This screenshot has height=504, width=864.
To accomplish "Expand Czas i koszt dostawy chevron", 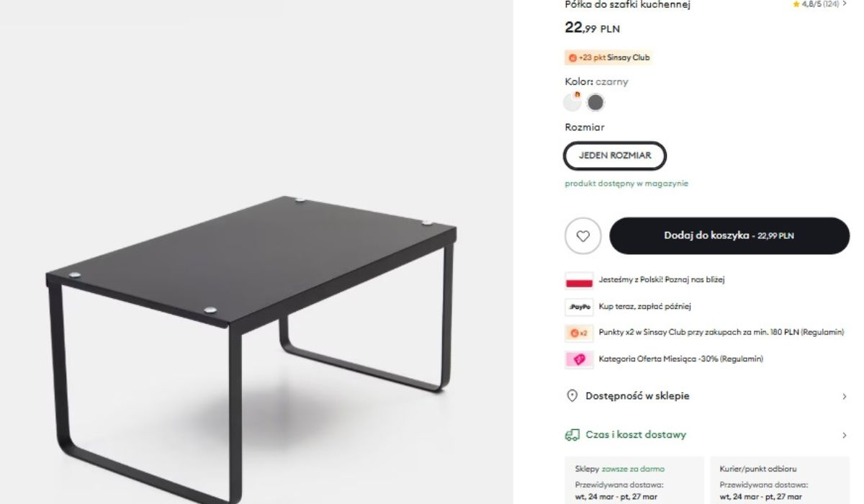I will [845, 436].
